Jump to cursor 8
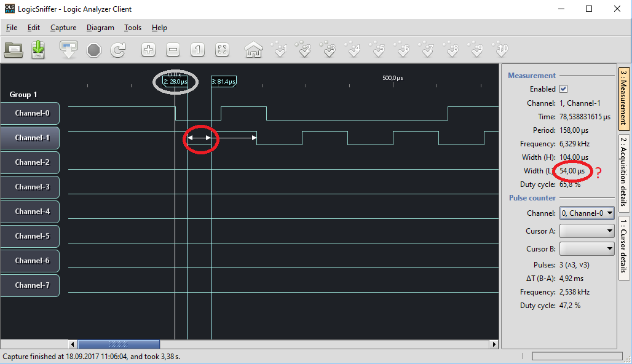Viewport: 632px width, 364px height. coord(452,49)
